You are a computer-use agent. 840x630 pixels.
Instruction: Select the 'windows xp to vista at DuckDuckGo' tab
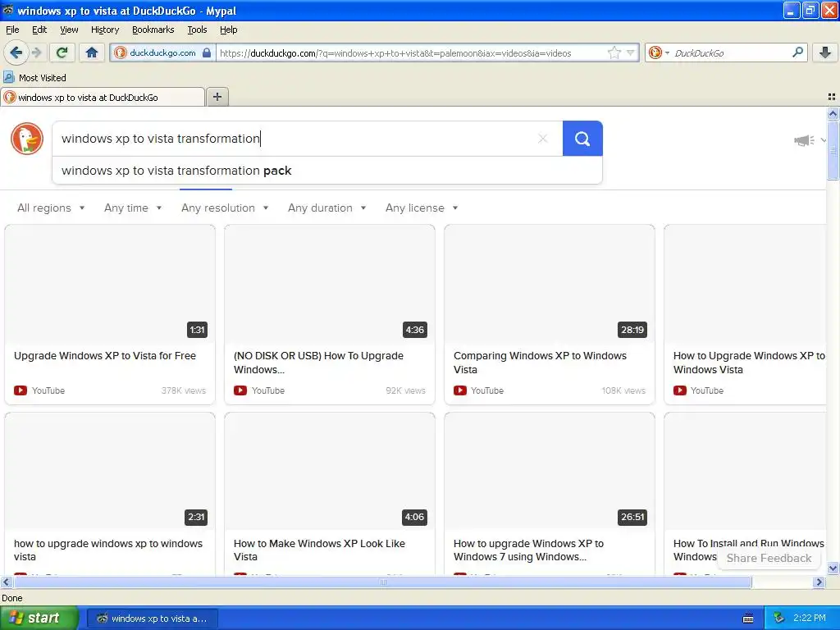[103, 97]
